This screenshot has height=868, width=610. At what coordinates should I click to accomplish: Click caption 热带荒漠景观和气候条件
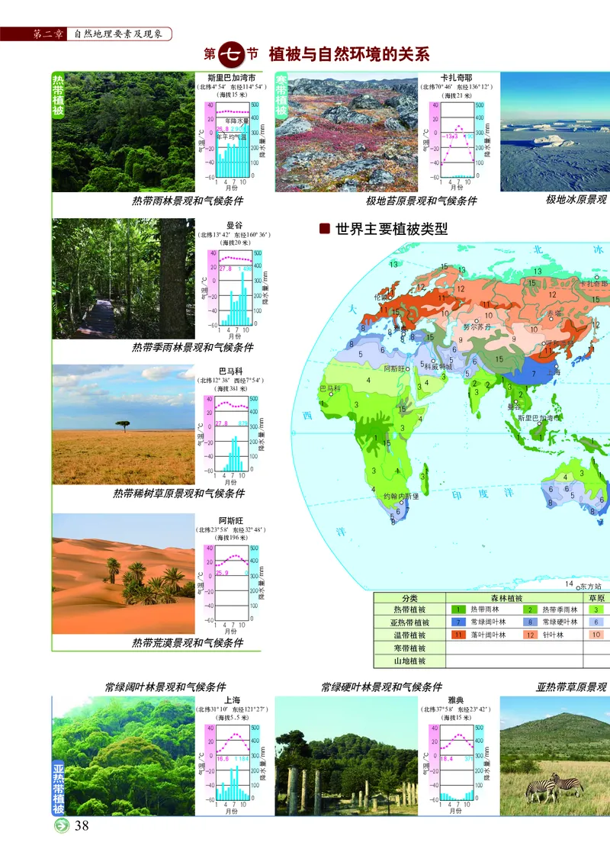click(188, 643)
